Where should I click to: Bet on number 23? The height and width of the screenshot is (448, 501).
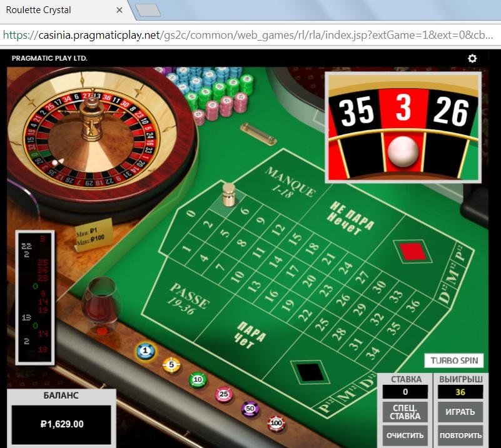[326, 291]
